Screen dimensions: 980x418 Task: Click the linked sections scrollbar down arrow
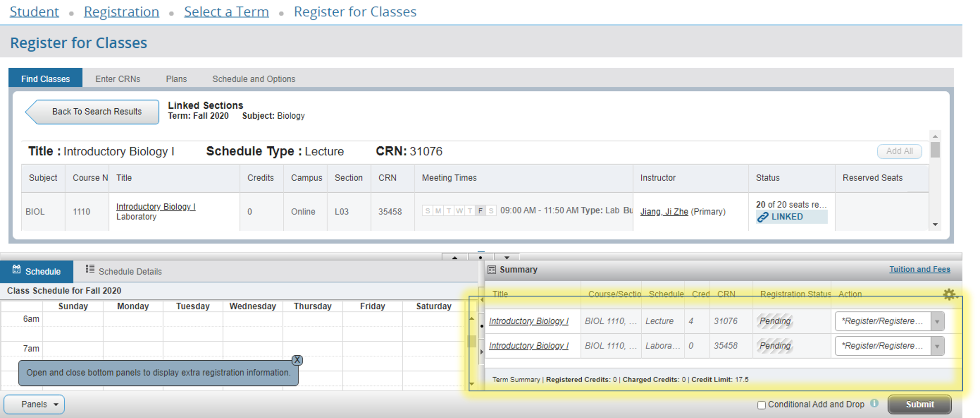coord(935,225)
